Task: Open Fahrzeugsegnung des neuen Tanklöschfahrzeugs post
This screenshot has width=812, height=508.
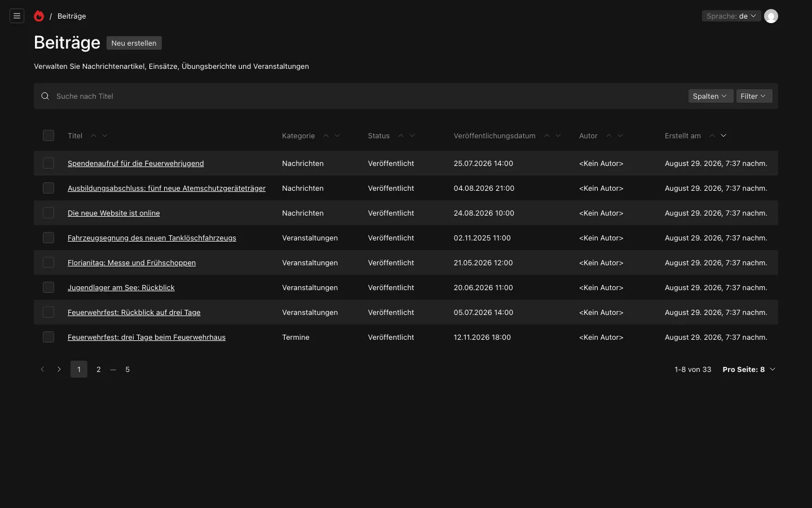Action: (x=152, y=238)
